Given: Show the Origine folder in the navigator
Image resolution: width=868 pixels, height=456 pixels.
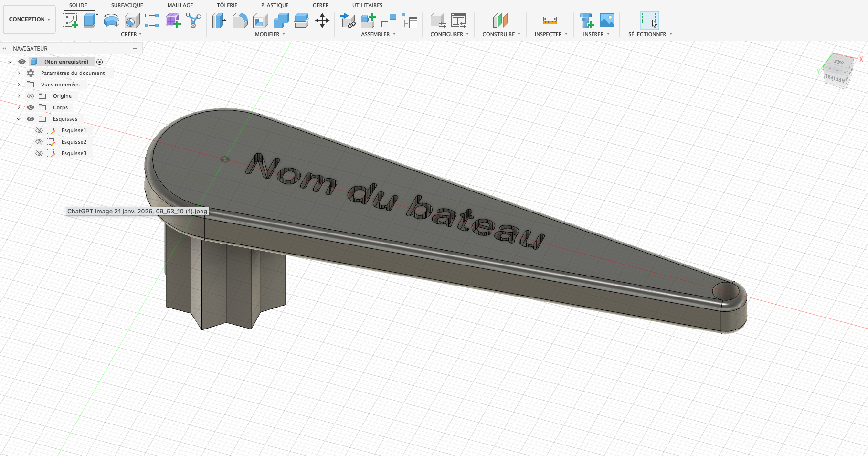Looking at the screenshot, I should (x=31, y=95).
